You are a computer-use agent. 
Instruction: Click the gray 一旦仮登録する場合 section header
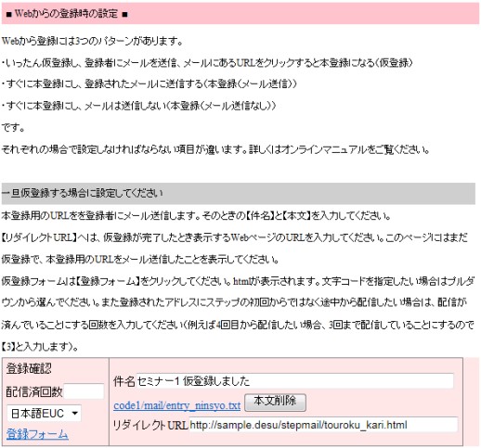coord(239,194)
